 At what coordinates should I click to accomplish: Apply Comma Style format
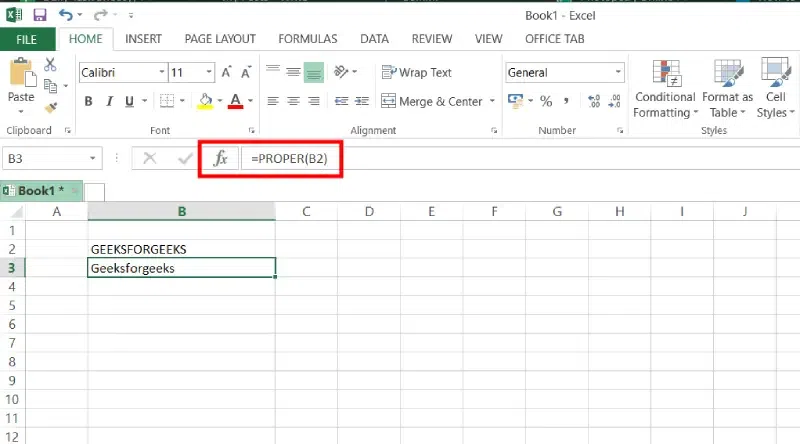click(x=566, y=101)
